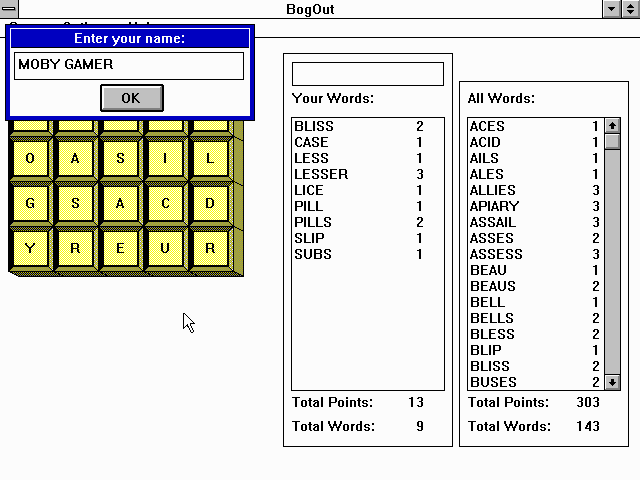Click the 'MOBY GAMER' name input field
This screenshot has width=640, height=480.
[129, 65]
